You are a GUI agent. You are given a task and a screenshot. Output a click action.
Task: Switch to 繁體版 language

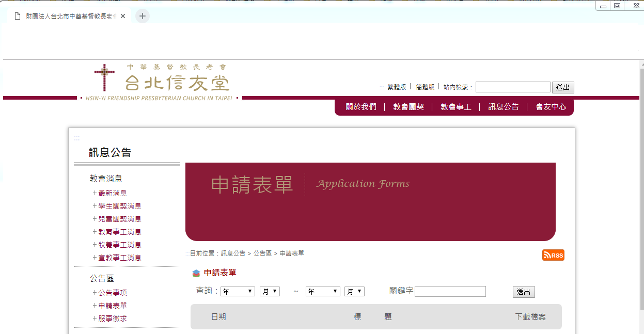(x=397, y=87)
